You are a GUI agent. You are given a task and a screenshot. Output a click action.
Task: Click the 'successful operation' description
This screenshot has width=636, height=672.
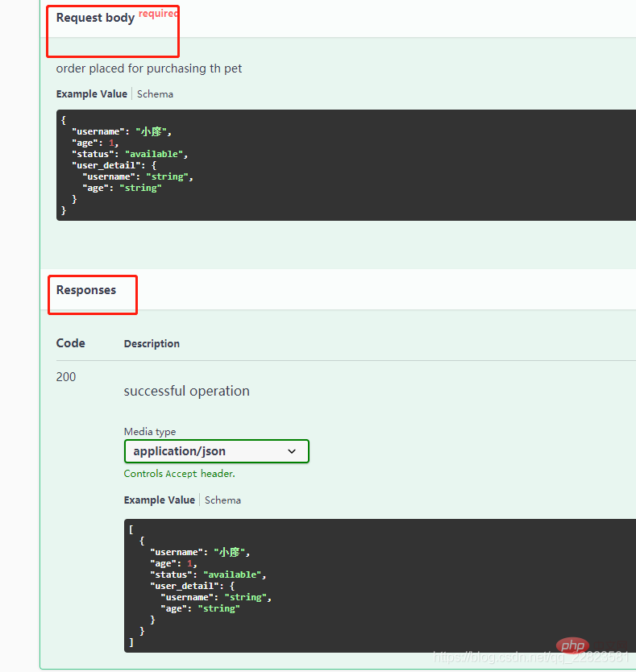pyautogui.click(x=186, y=391)
